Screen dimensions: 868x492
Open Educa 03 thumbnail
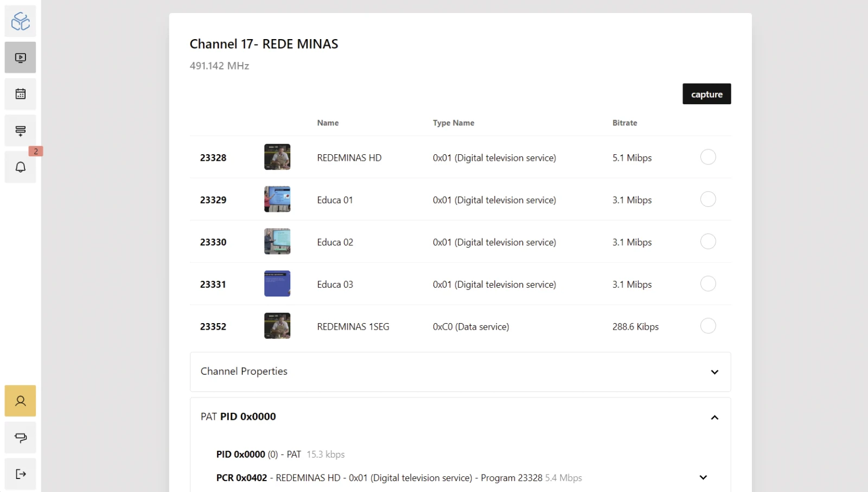[277, 283]
